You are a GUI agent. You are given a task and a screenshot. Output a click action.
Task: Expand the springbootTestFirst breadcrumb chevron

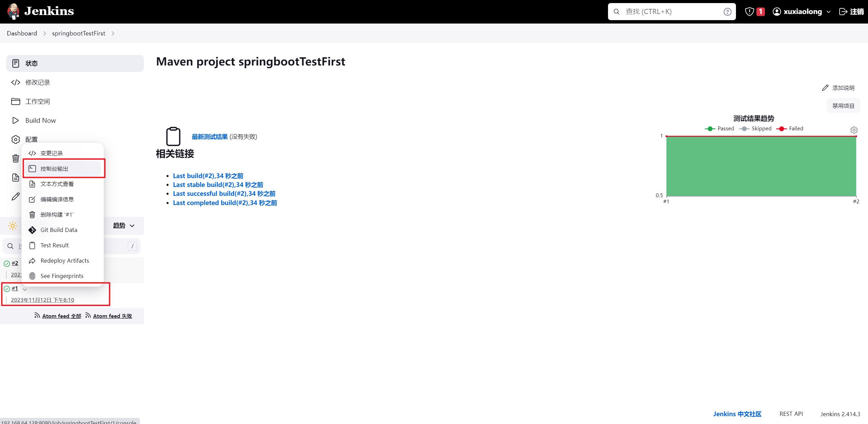click(113, 33)
